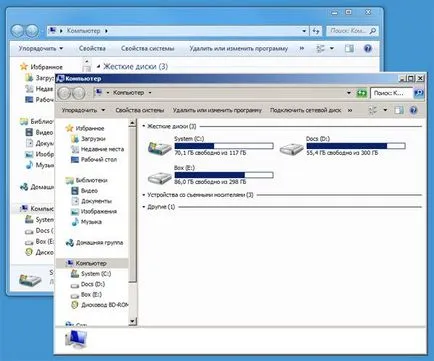The height and width of the screenshot is (361, 434).
Task: Click Docs (D:) capacity bar
Action: point(356,146)
